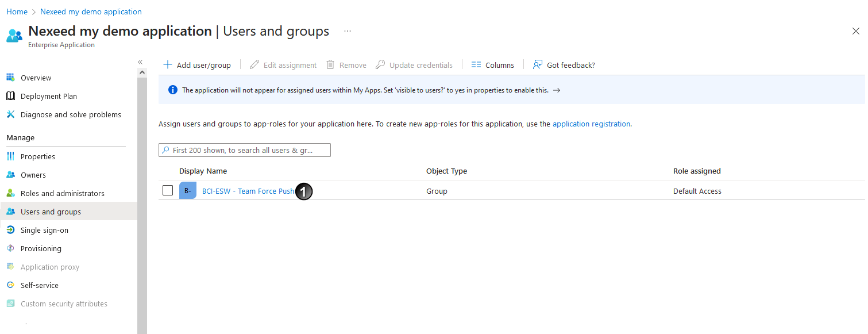Image resolution: width=868 pixels, height=334 pixels.
Task: Click the sidebar scroll-up arrow
Action: [x=142, y=72]
